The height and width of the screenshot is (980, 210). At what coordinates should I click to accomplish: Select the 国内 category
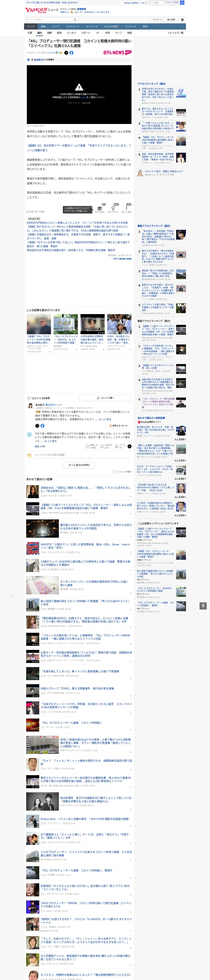click(40, 33)
